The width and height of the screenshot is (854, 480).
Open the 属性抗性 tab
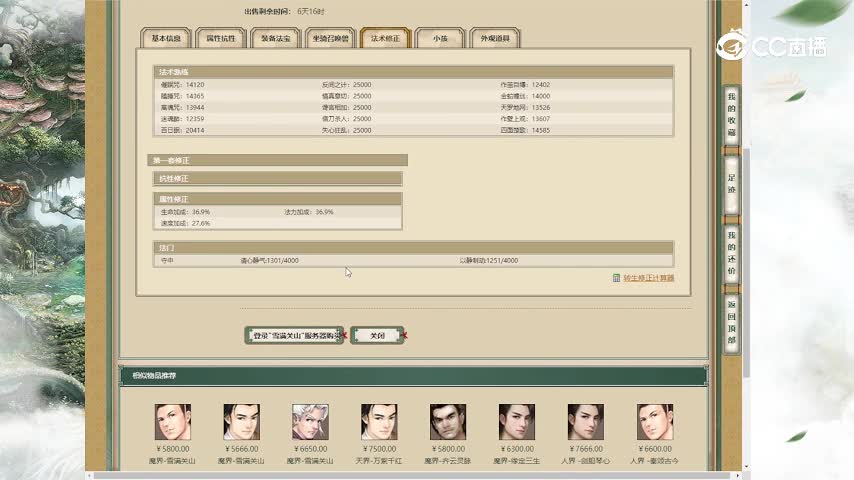pyautogui.click(x=220, y=39)
